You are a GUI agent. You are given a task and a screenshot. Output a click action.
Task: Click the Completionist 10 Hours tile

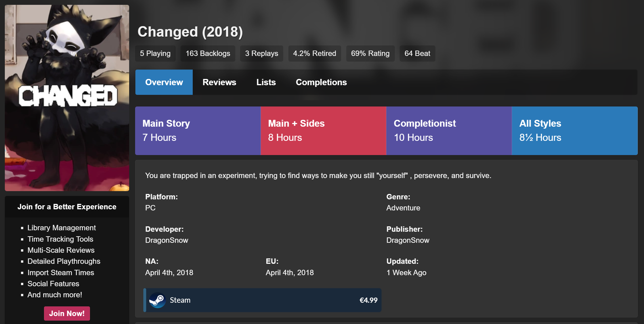(449, 131)
